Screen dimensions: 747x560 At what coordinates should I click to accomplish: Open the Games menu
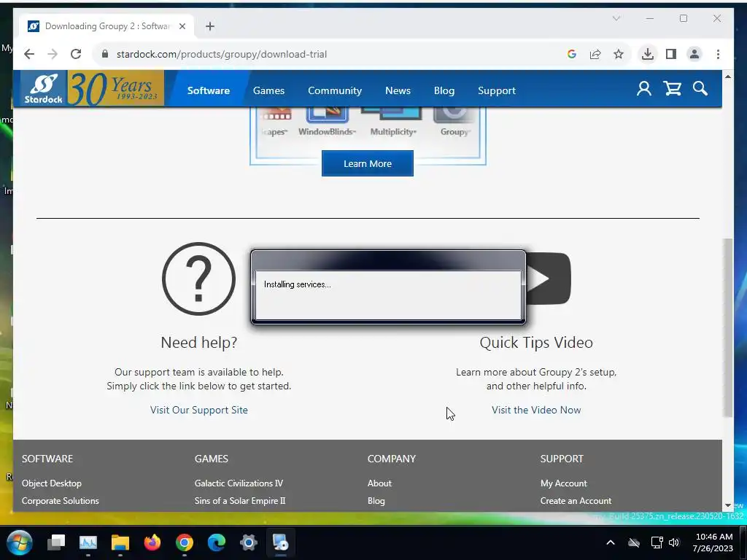coord(268,90)
